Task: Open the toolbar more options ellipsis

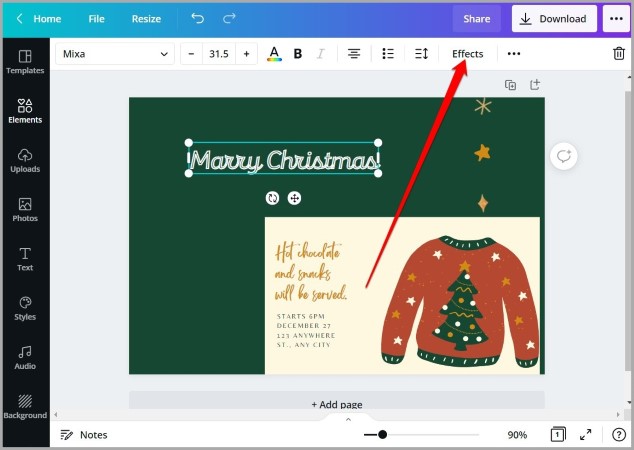Action: 514,53
